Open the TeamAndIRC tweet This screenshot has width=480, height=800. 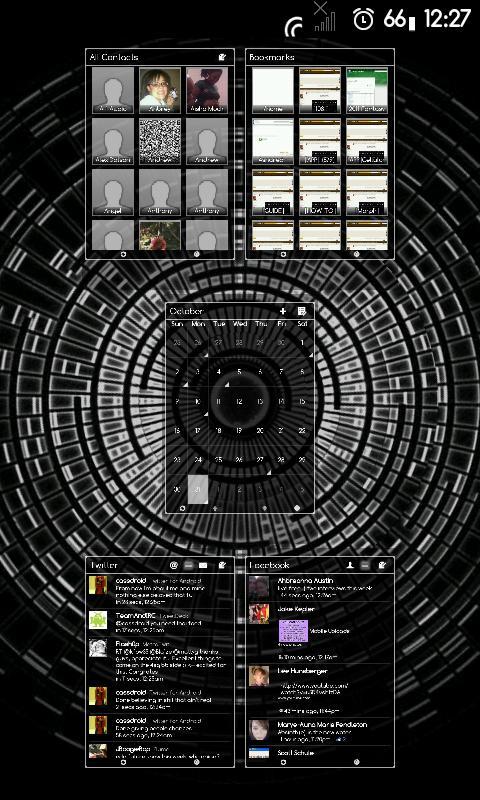160,622
